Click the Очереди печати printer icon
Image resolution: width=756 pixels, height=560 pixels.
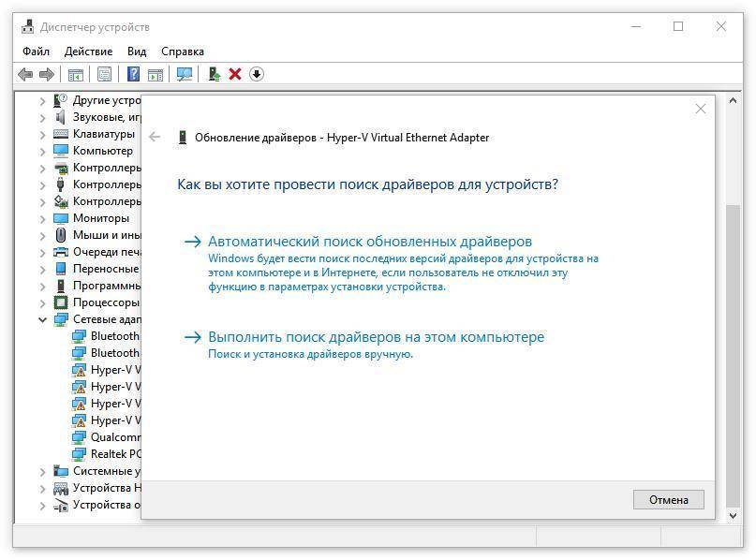[61, 252]
